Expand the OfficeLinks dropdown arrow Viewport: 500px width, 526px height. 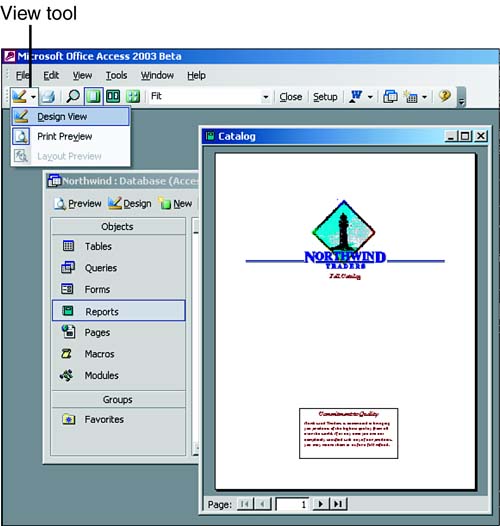tap(370, 97)
